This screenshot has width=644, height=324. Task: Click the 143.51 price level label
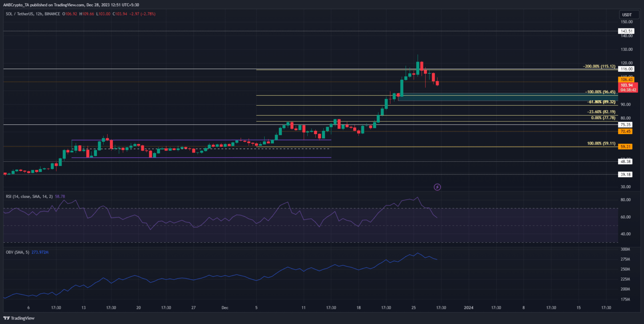(626, 31)
